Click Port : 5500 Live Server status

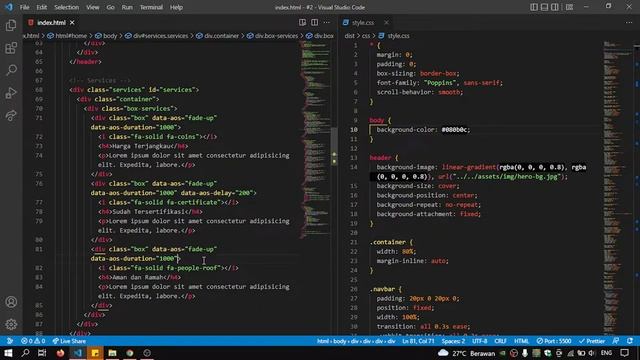554,341
